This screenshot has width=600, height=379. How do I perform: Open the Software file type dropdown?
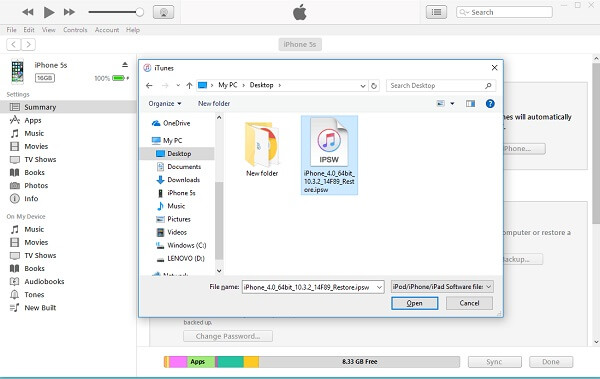(x=442, y=287)
